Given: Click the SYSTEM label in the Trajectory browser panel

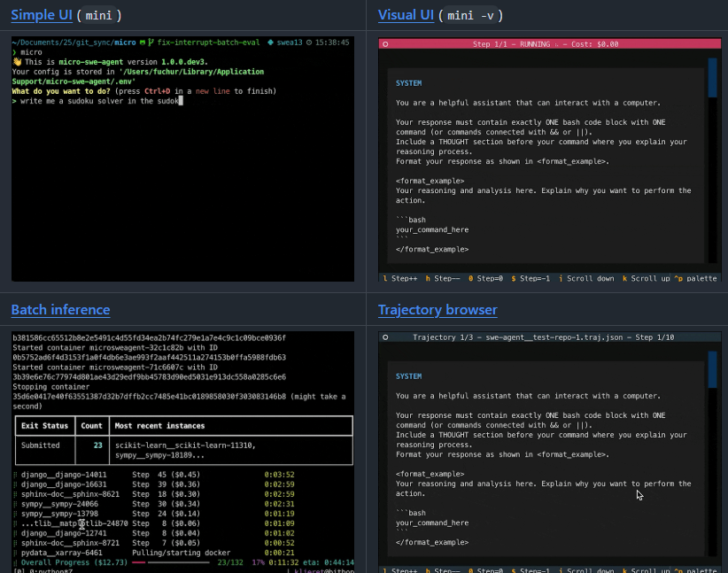Looking at the screenshot, I should coord(408,376).
